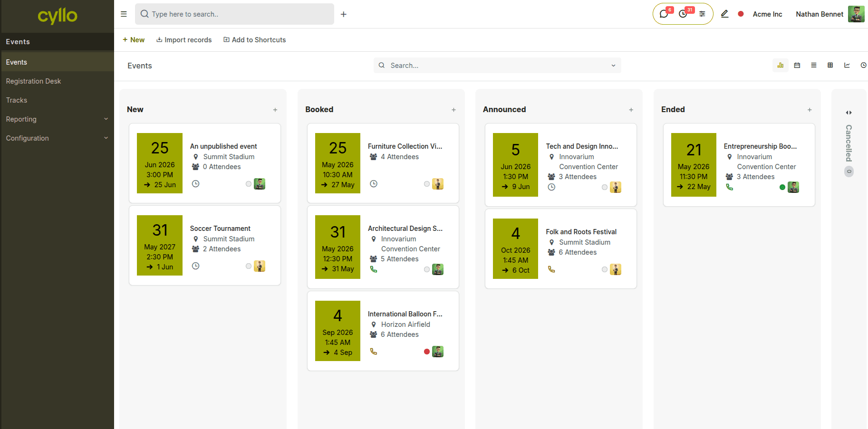Click the red recording status dot

741,14
